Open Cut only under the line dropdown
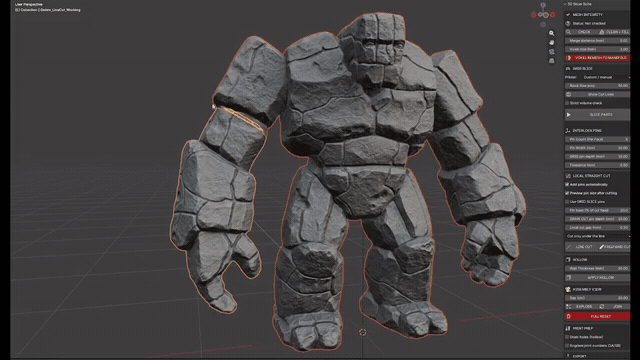Viewport: 640px width, 360px height. 597,236
